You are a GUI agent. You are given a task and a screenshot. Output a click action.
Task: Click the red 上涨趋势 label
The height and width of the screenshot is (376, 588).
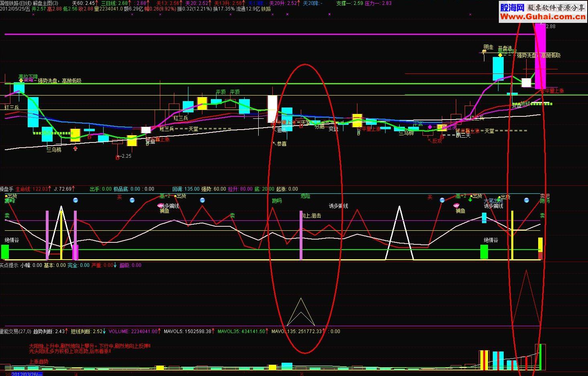(39, 362)
